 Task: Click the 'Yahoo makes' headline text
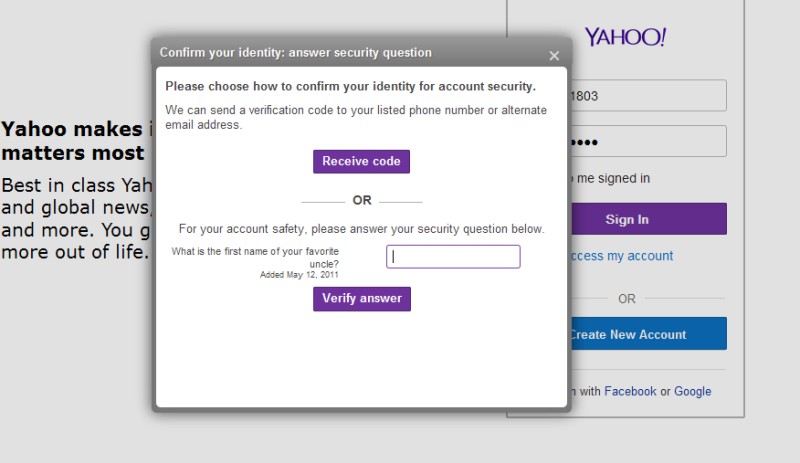click(72, 129)
